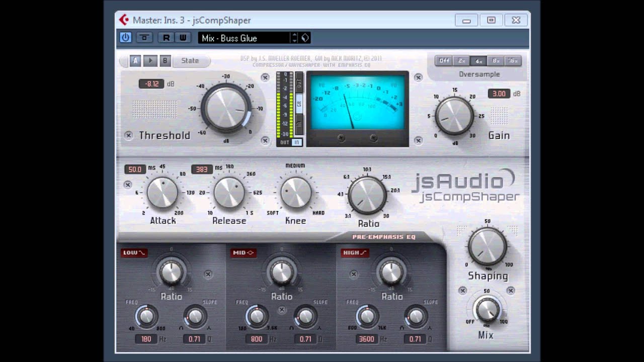Screen dimensions: 644x362
Task: Click the MID band Q field showing 0.71
Action: tap(305, 339)
